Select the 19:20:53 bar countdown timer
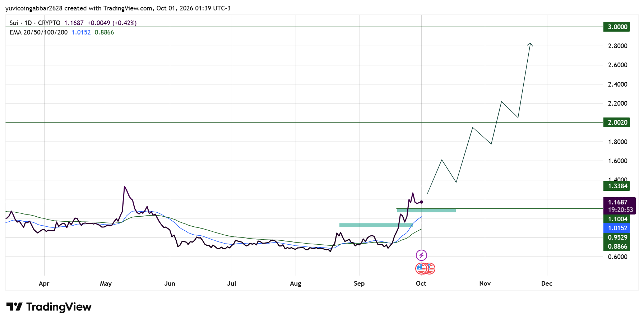This screenshot has height=323, width=644. (x=620, y=210)
